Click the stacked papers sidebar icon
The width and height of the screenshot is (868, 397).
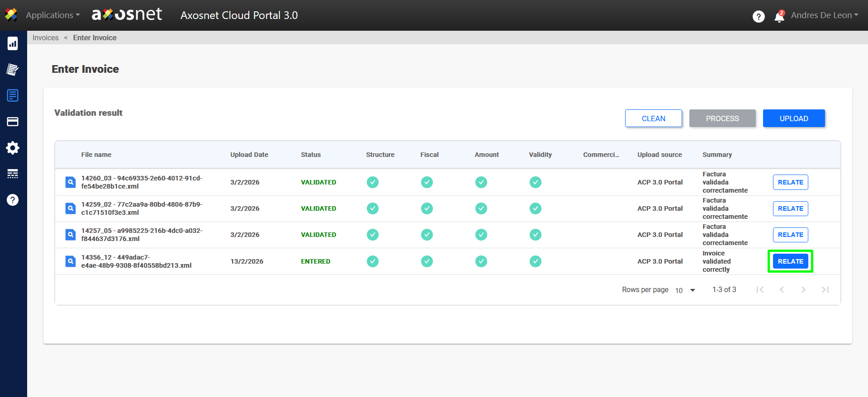(x=13, y=70)
